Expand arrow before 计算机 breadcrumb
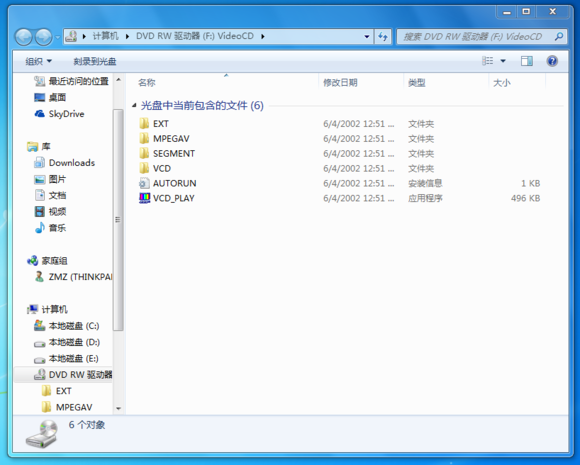Image resolution: width=580 pixels, height=465 pixels. click(x=84, y=36)
